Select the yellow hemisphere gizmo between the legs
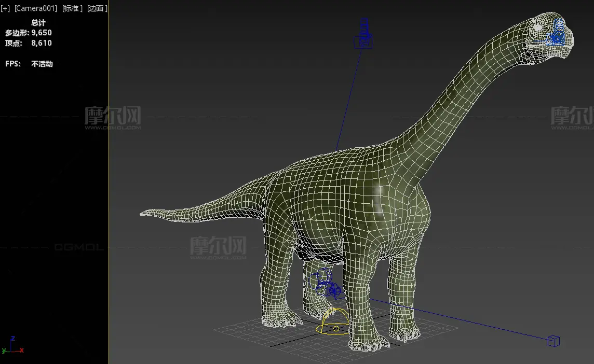The height and width of the screenshot is (364, 594). [333, 322]
